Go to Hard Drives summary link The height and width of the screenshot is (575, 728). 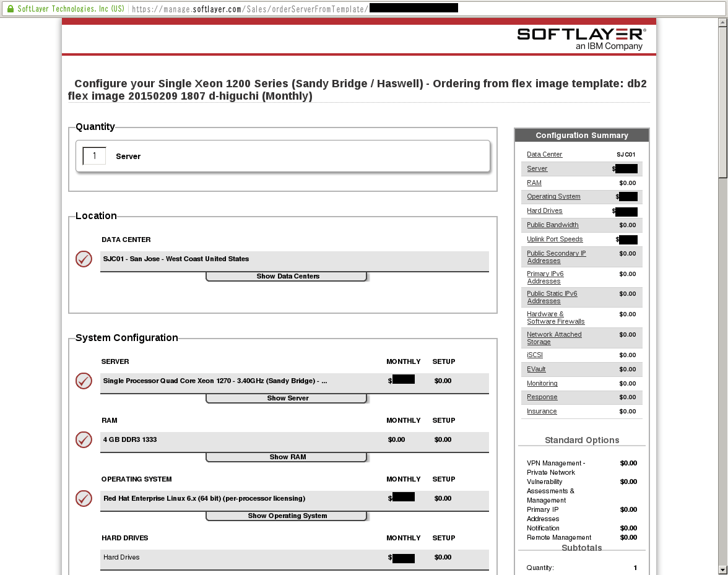545,211
